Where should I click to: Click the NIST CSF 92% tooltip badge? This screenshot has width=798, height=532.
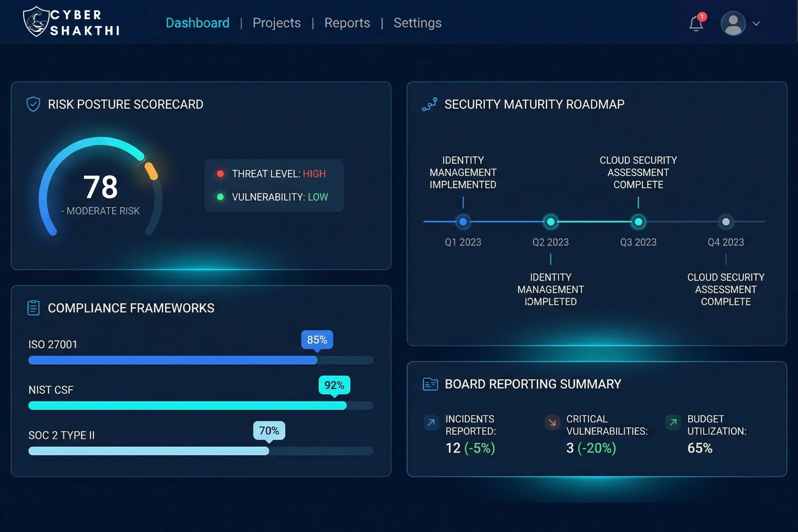(334, 385)
